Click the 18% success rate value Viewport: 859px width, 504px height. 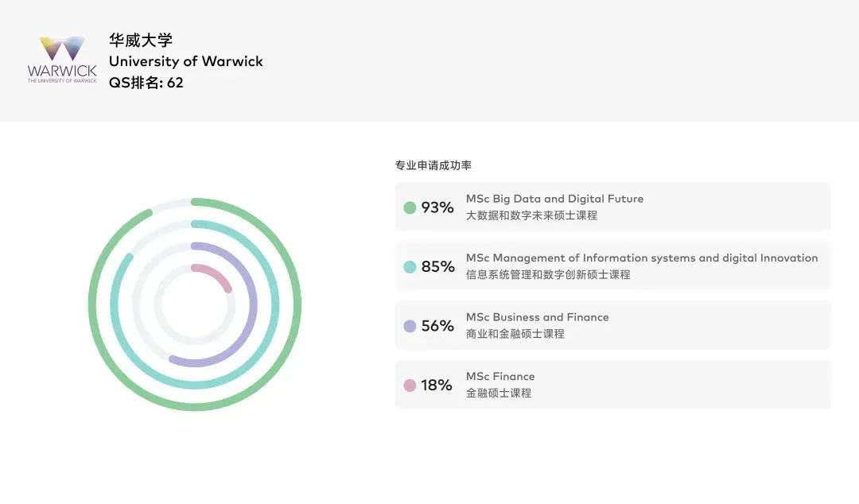point(437,386)
